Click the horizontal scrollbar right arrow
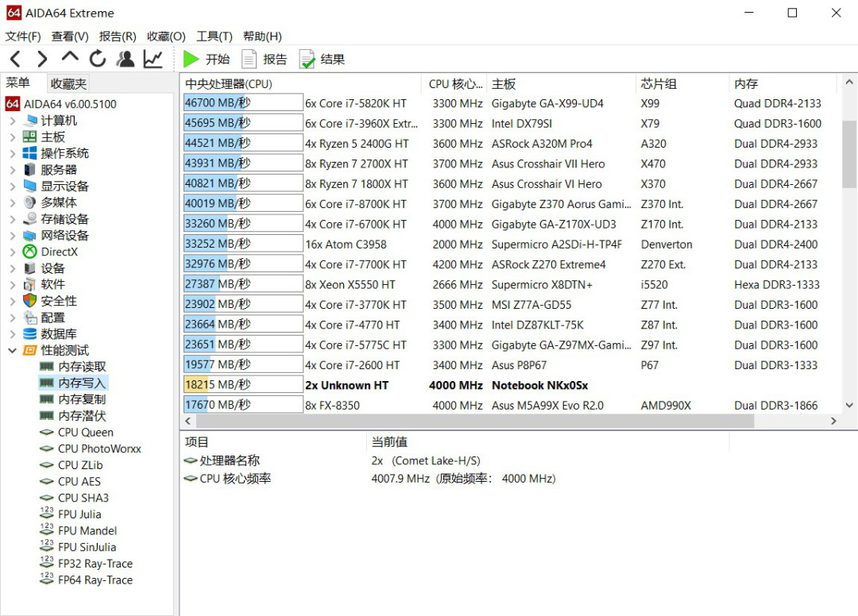The width and height of the screenshot is (858, 616). (x=833, y=421)
